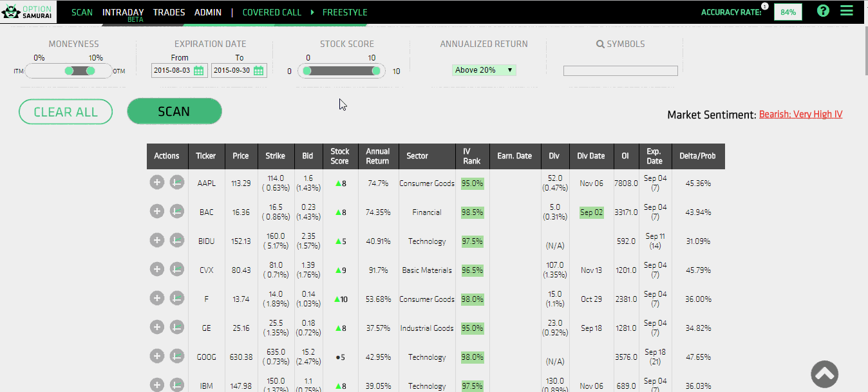Click the chart icon in BIDU row
The width and height of the screenshot is (868, 392).
click(177, 240)
